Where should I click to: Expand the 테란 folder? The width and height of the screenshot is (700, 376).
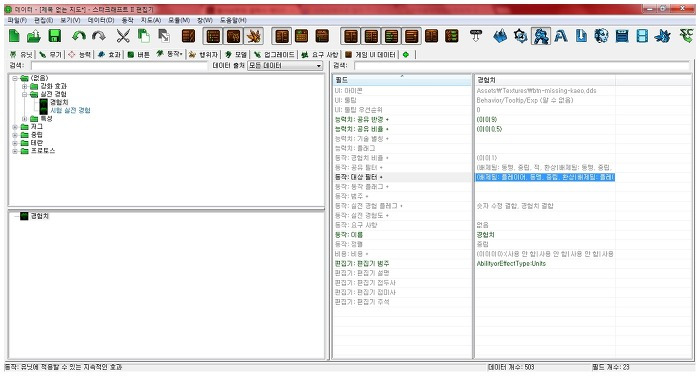click(x=15, y=143)
